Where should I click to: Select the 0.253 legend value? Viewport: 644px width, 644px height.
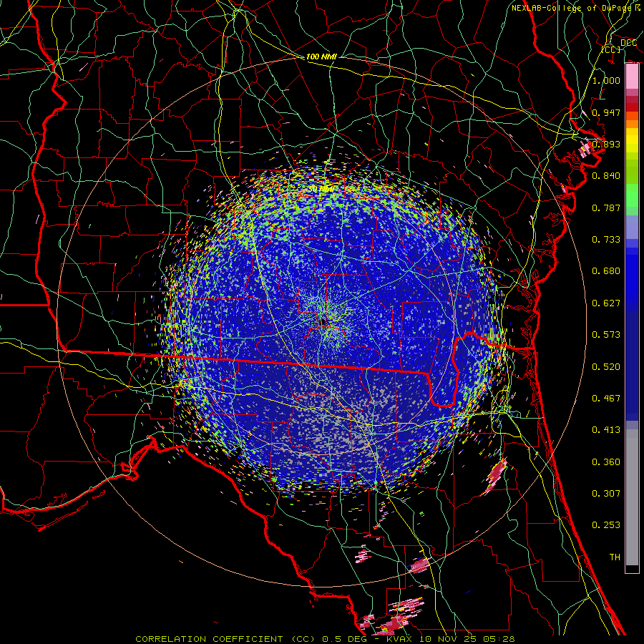click(x=606, y=525)
